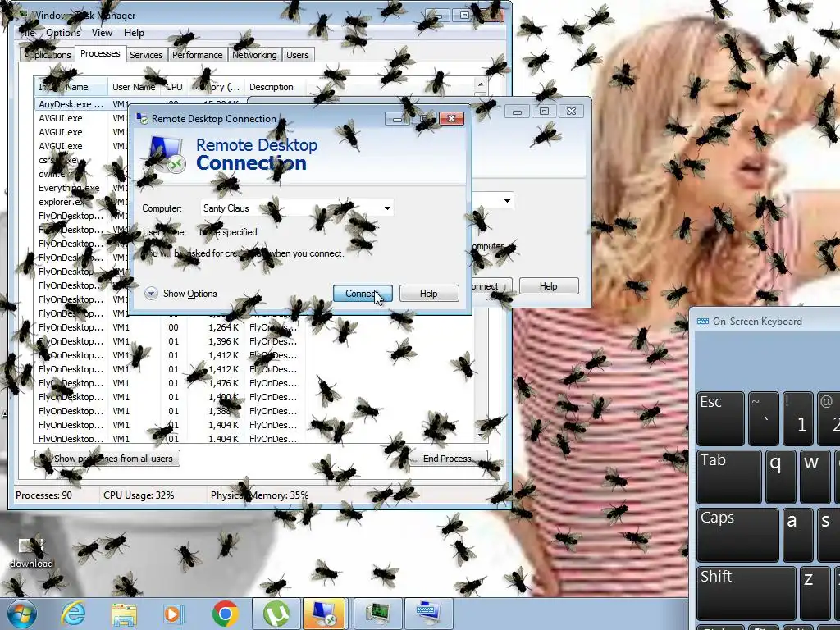
Task: Click Show processes from all users
Action: (107, 459)
